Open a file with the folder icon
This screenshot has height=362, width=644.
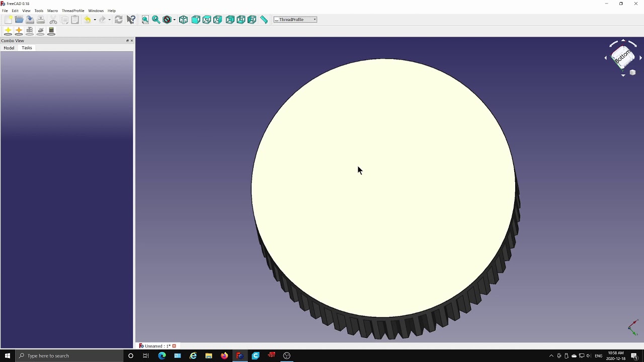click(19, 20)
